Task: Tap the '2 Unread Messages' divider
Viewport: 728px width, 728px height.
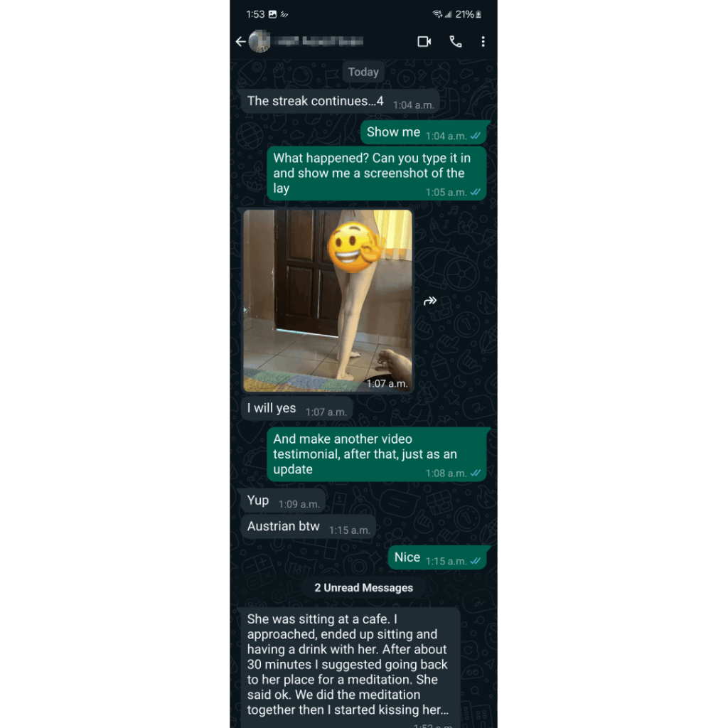Action: pyautogui.click(x=363, y=588)
